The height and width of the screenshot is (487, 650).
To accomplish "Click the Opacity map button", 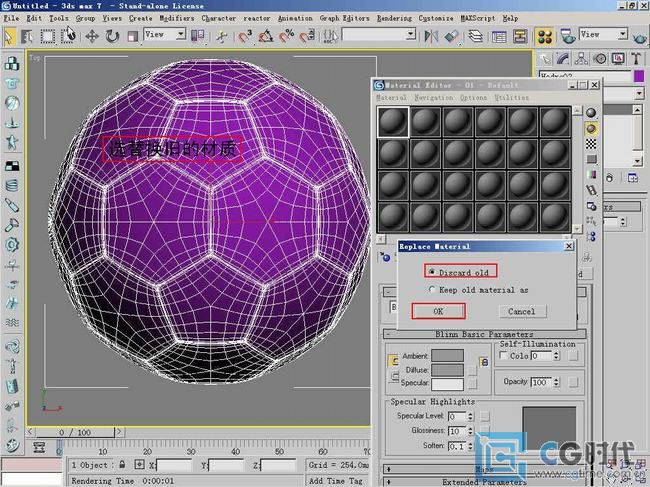I will point(573,382).
